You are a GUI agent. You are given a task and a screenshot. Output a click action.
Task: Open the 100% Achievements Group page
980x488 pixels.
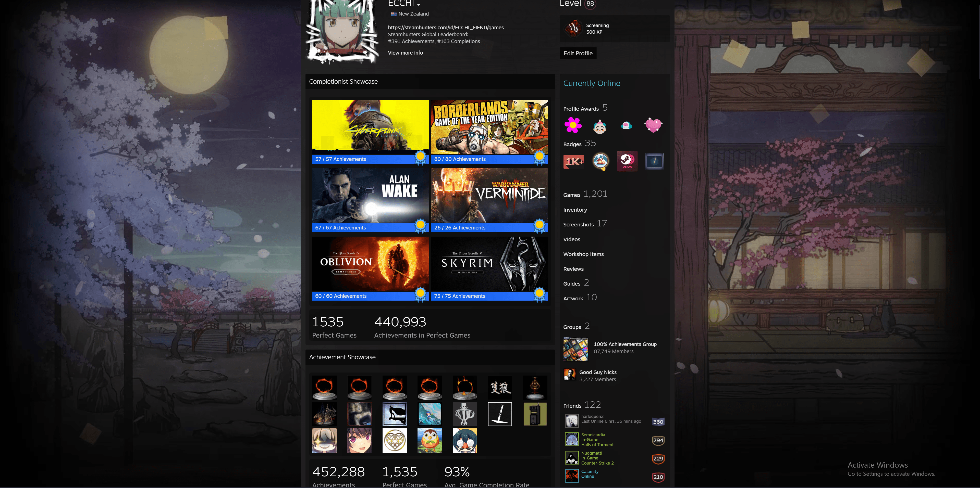pyautogui.click(x=625, y=344)
